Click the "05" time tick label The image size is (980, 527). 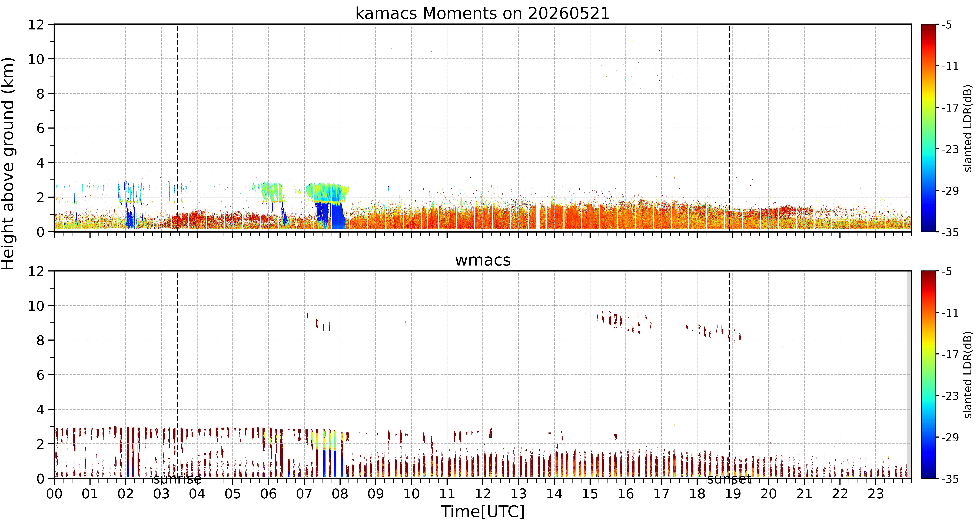233,494
